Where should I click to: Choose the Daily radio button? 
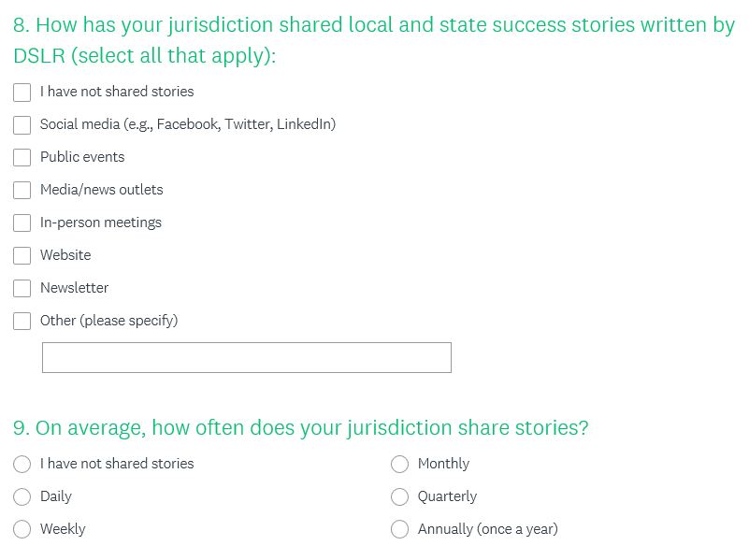(x=22, y=497)
